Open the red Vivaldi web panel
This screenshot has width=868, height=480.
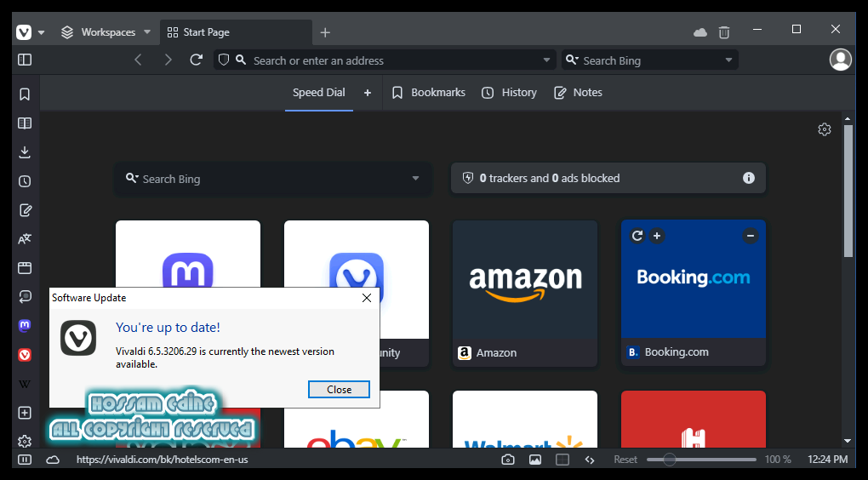(x=25, y=355)
